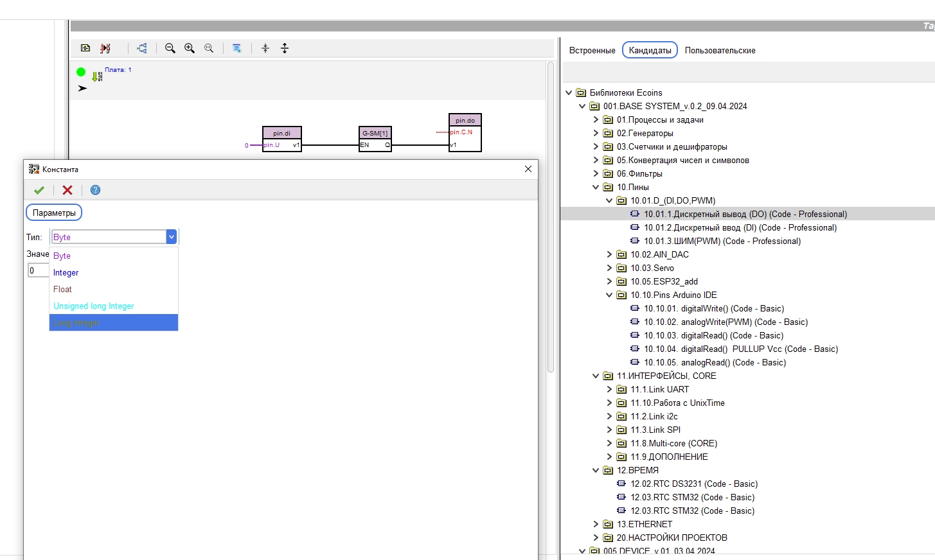
Task: Confirm the constant with green checkmark
Action: (x=39, y=190)
